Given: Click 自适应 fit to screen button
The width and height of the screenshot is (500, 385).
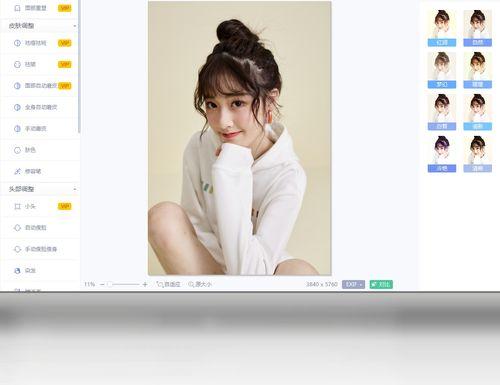Looking at the screenshot, I should coord(168,284).
